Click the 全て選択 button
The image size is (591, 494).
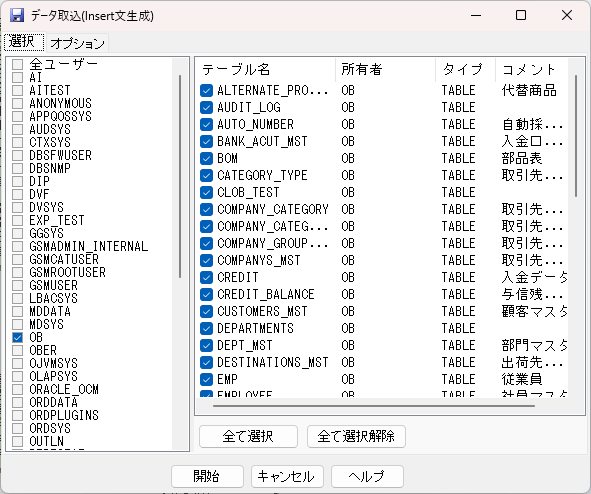click(x=248, y=436)
